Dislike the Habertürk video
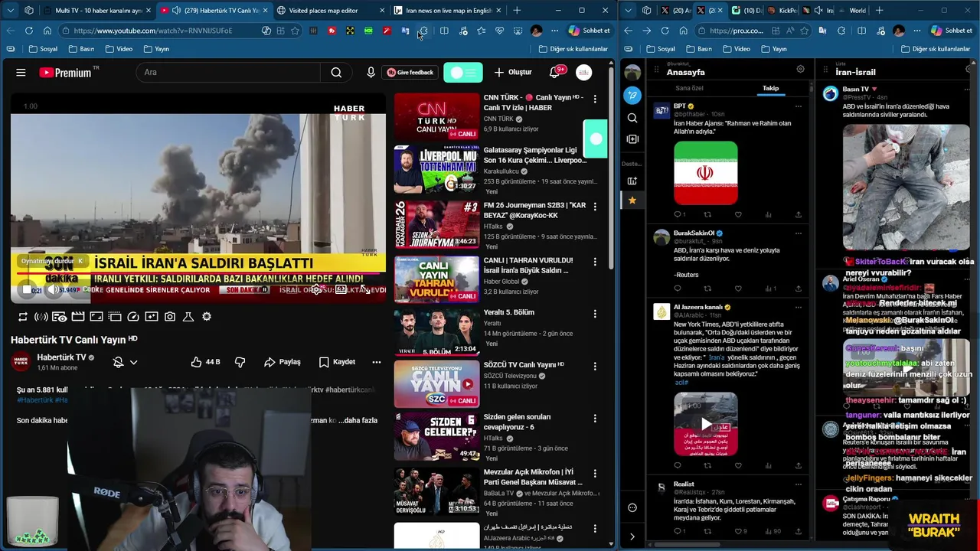Image resolution: width=980 pixels, height=551 pixels. [240, 362]
